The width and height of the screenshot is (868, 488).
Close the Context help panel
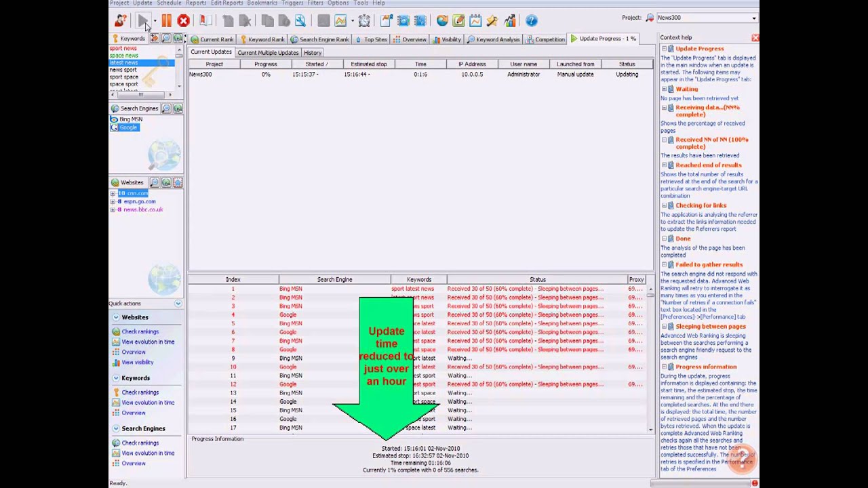click(755, 38)
